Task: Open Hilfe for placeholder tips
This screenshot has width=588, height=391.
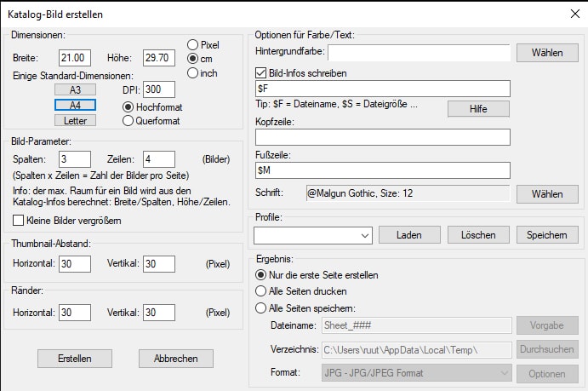Action: coord(477,109)
